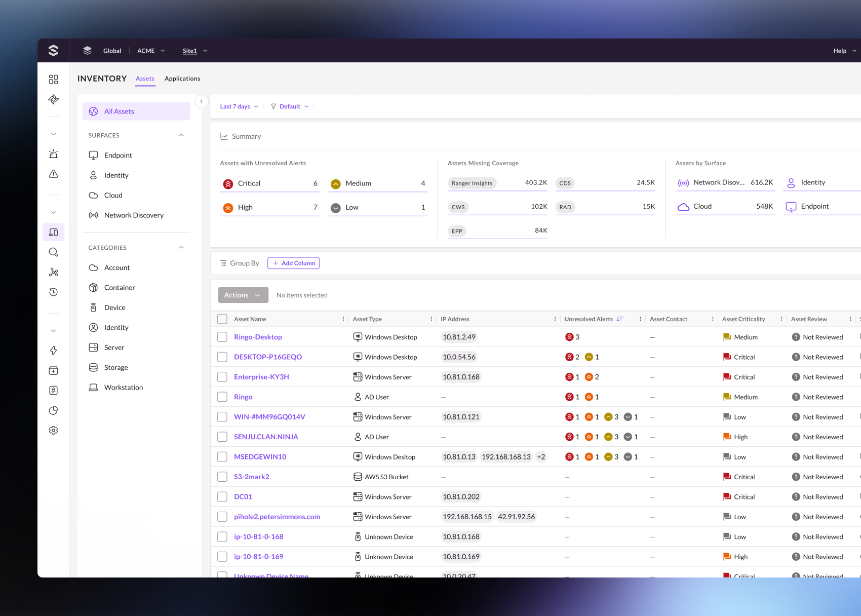Screen dimensions: 861x616
Task: Collapse the Surfaces section chevron
Action: [x=181, y=135]
